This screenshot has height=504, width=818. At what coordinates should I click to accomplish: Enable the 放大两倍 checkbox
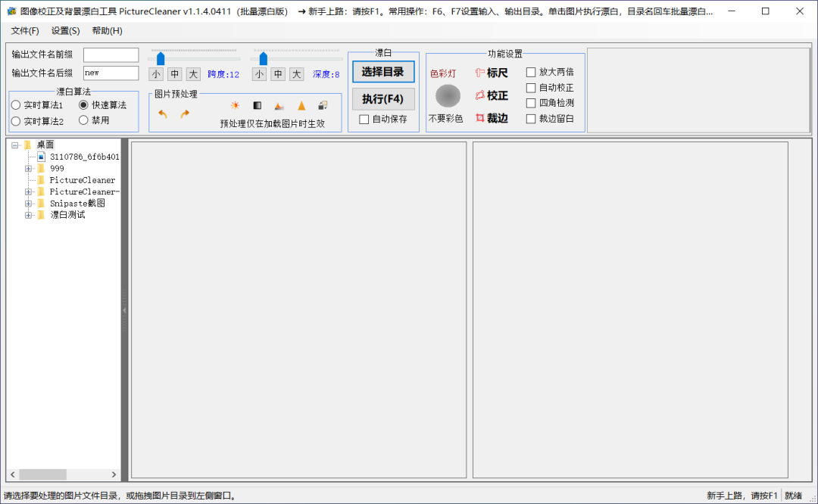tap(531, 72)
